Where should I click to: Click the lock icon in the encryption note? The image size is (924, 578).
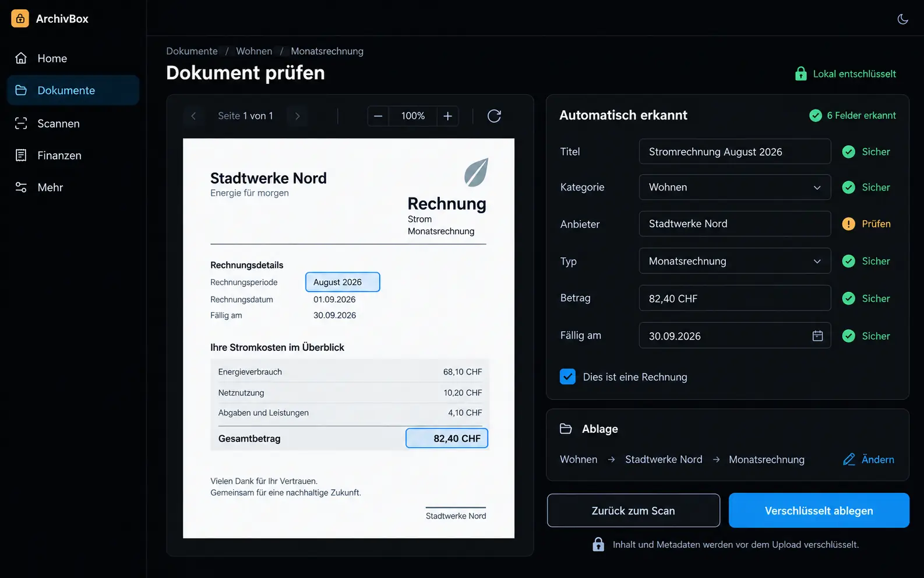[x=598, y=544]
